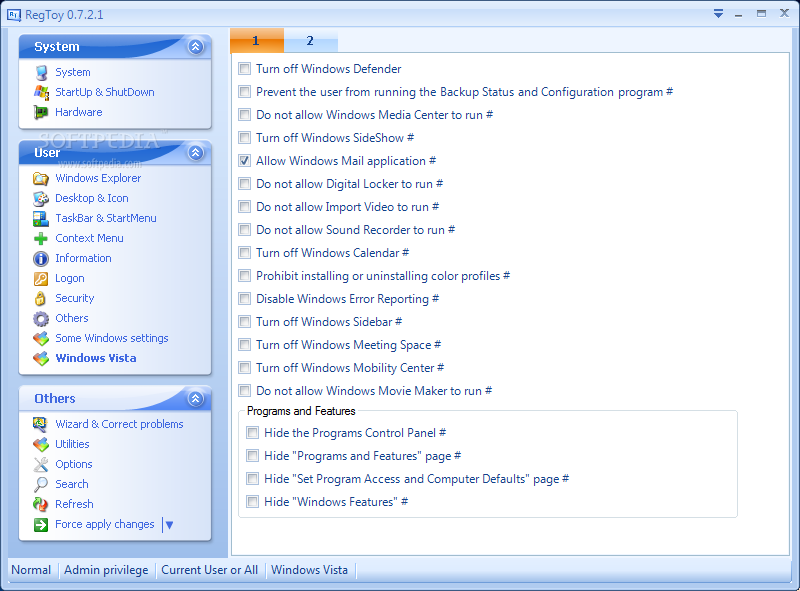Click Admin privilege in status bar
The width and height of the screenshot is (800, 591).
click(x=106, y=570)
